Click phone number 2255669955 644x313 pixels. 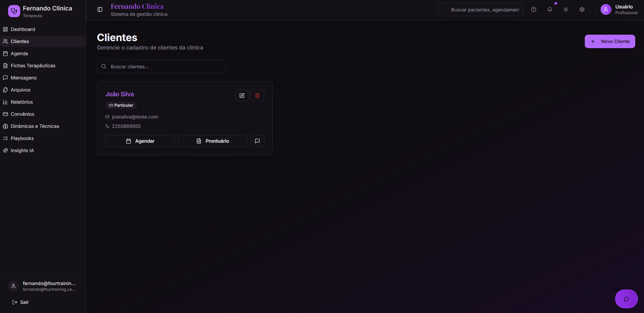126,126
